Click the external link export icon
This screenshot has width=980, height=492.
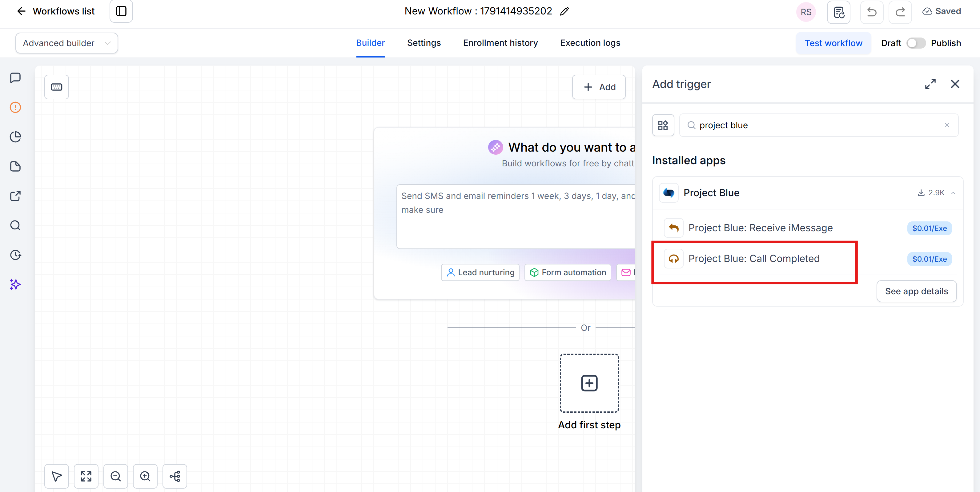pyautogui.click(x=15, y=196)
